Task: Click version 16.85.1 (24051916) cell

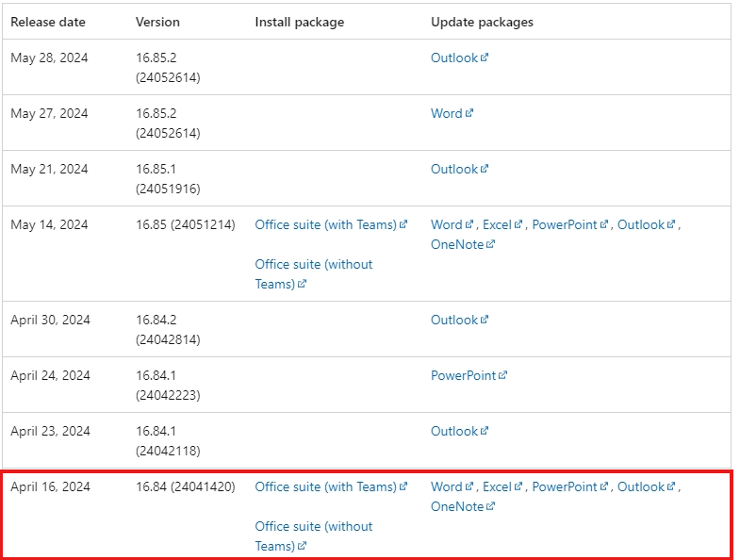Action: point(168,179)
